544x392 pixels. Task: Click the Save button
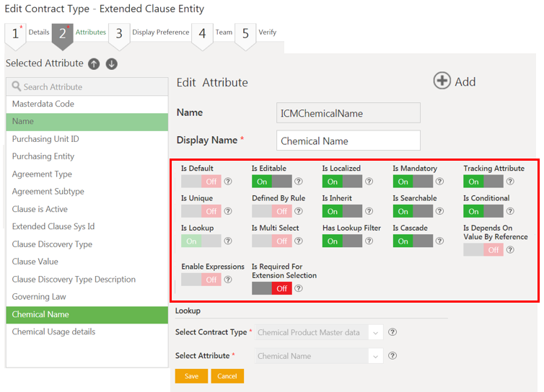pyautogui.click(x=191, y=376)
